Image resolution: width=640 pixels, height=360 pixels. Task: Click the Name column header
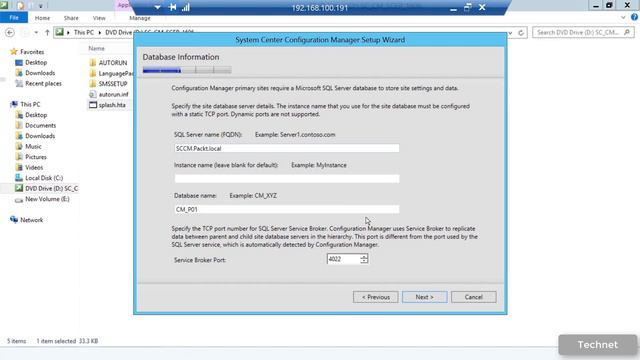[97, 48]
